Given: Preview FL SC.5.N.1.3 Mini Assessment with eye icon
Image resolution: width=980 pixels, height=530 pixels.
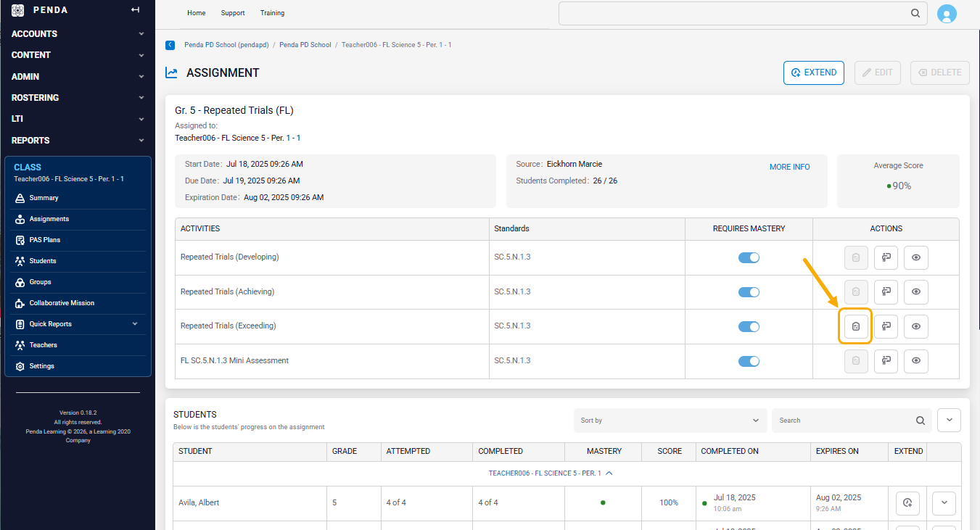Looking at the screenshot, I should point(916,360).
